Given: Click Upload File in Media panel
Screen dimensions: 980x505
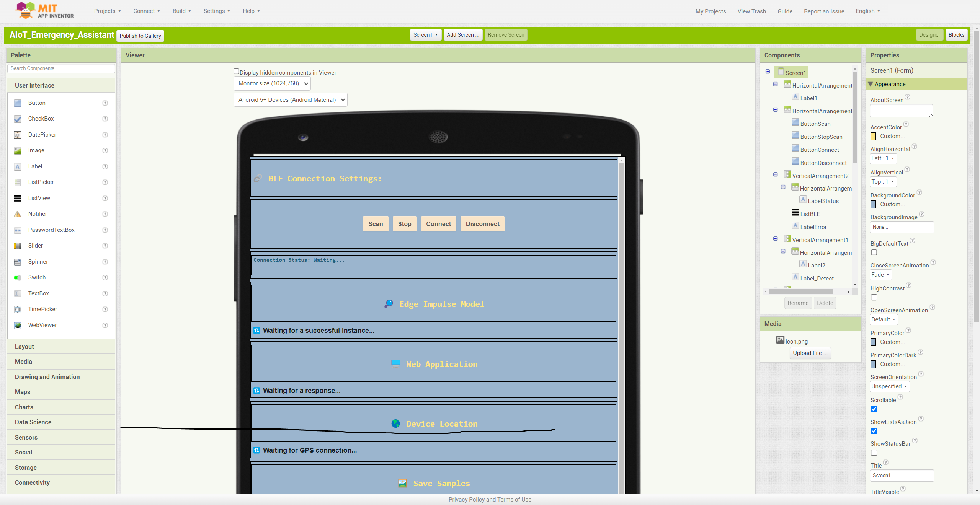Looking at the screenshot, I should pyautogui.click(x=810, y=353).
